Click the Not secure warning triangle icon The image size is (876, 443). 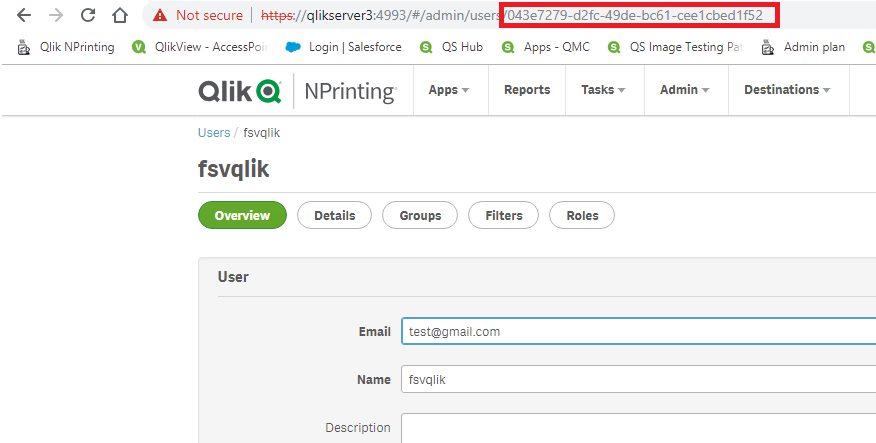[x=160, y=15]
